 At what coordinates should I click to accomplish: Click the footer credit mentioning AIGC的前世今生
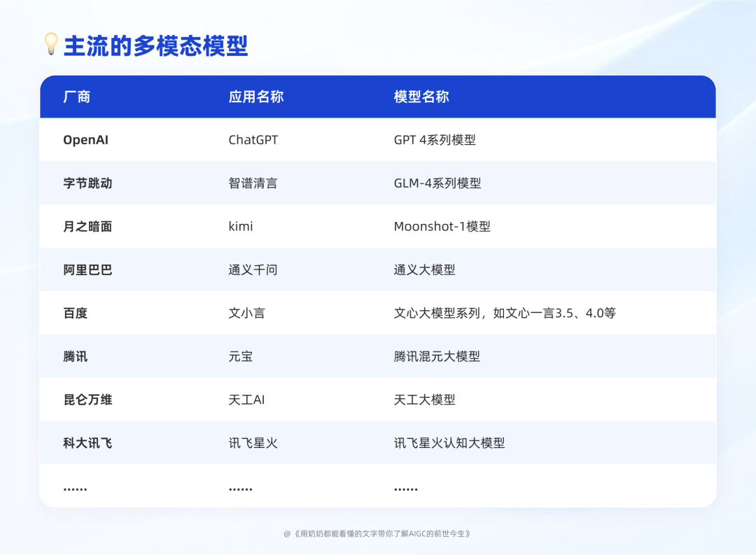377,534
